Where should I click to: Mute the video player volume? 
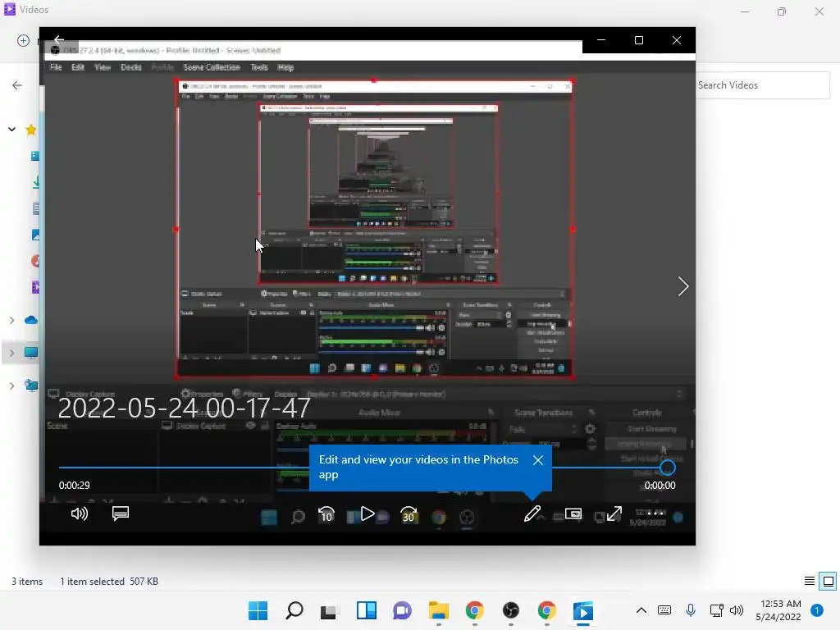tap(80, 514)
